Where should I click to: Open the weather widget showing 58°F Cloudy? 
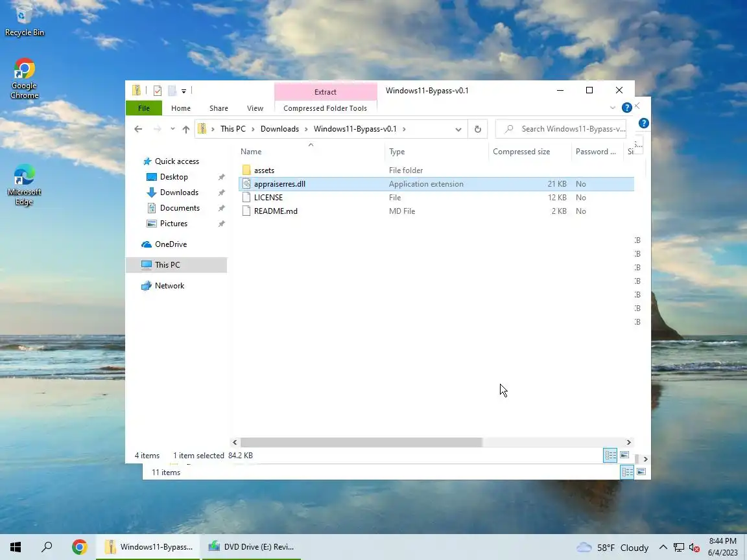pos(613,547)
